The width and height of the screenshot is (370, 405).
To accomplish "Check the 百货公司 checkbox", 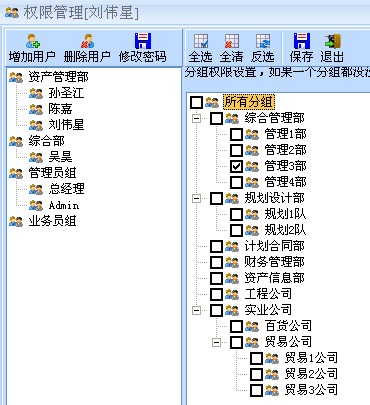I will pyautogui.click(x=236, y=326).
